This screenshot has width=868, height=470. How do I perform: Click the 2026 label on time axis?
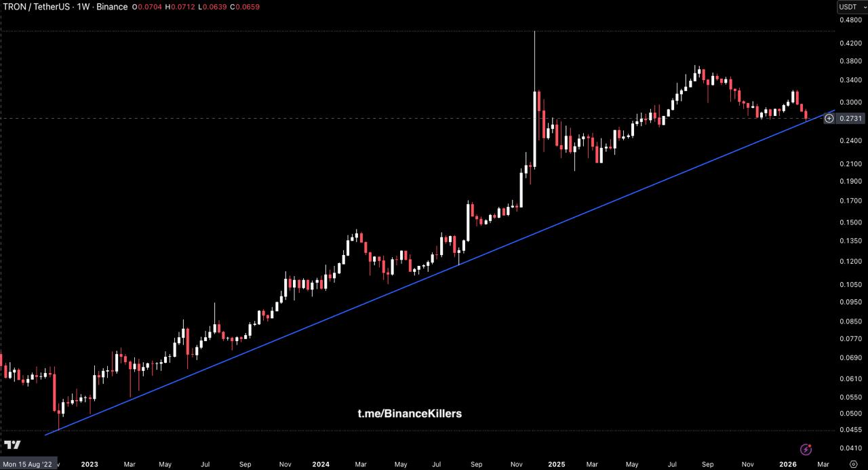[x=787, y=465]
